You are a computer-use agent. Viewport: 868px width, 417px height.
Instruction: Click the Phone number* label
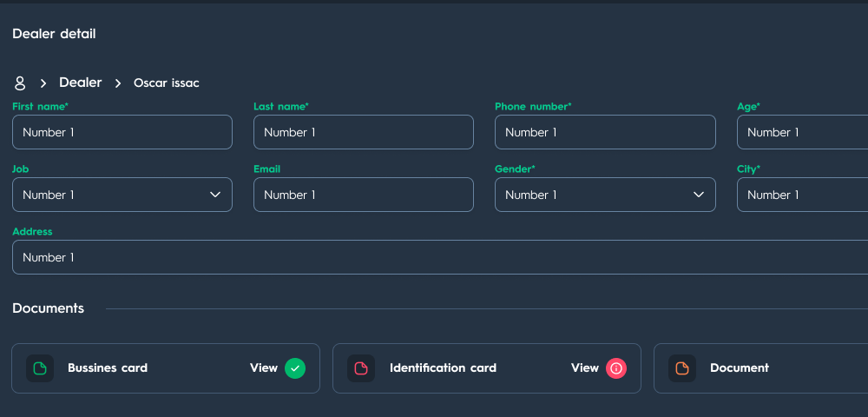[x=533, y=106]
